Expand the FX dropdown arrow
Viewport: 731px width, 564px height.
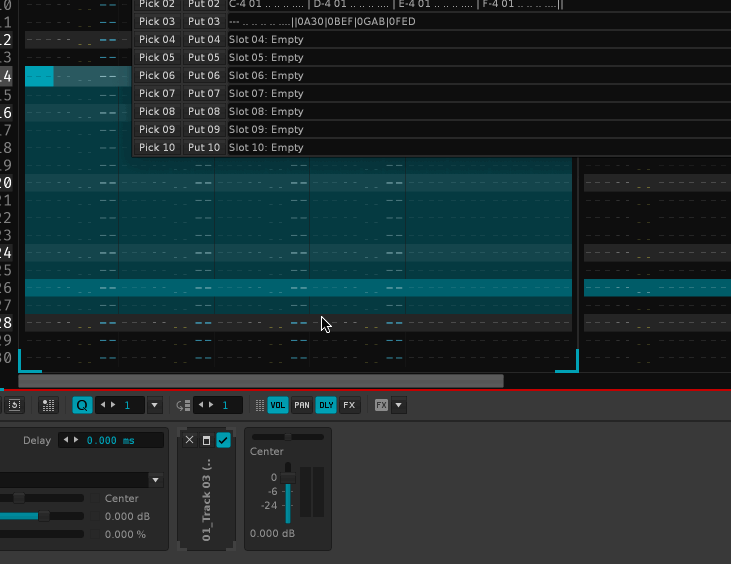click(x=399, y=405)
